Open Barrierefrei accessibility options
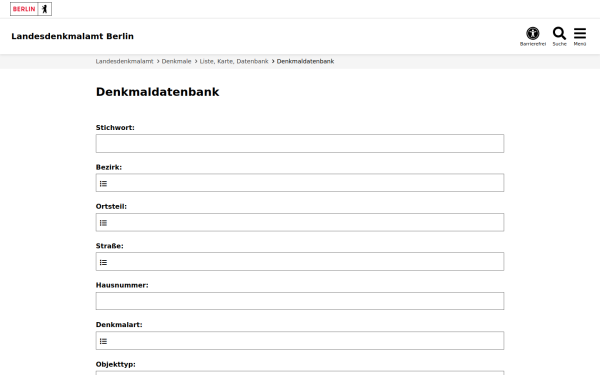The width and height of the screenshot is (600, 375). [x=533, y=36]
